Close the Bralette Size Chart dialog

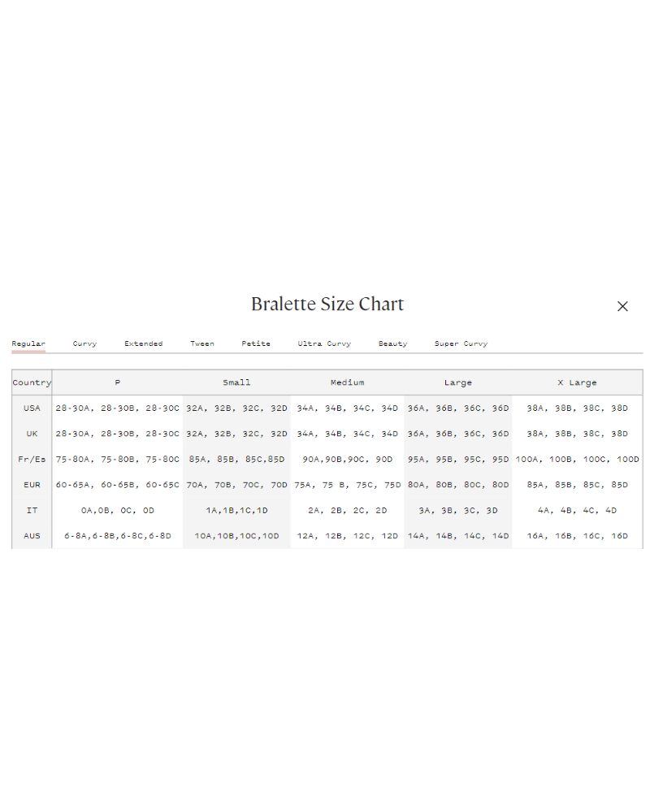pos(622,306)
